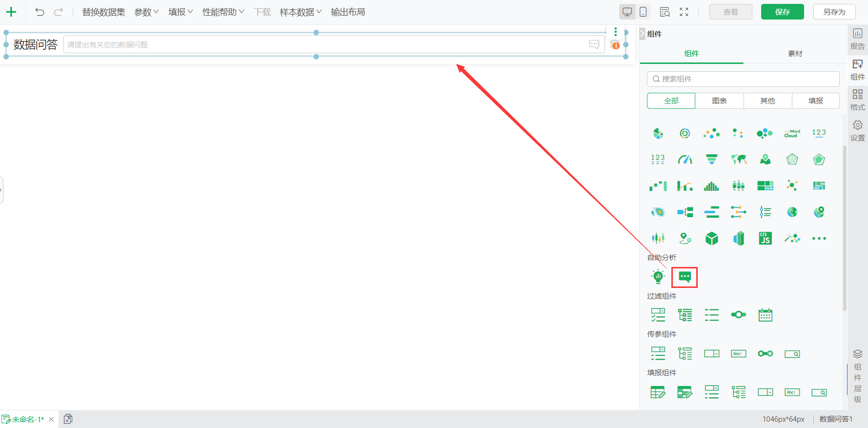Click the 查看 view button
The width and height of the screenshot is (868, 428).
pos(730,12)
